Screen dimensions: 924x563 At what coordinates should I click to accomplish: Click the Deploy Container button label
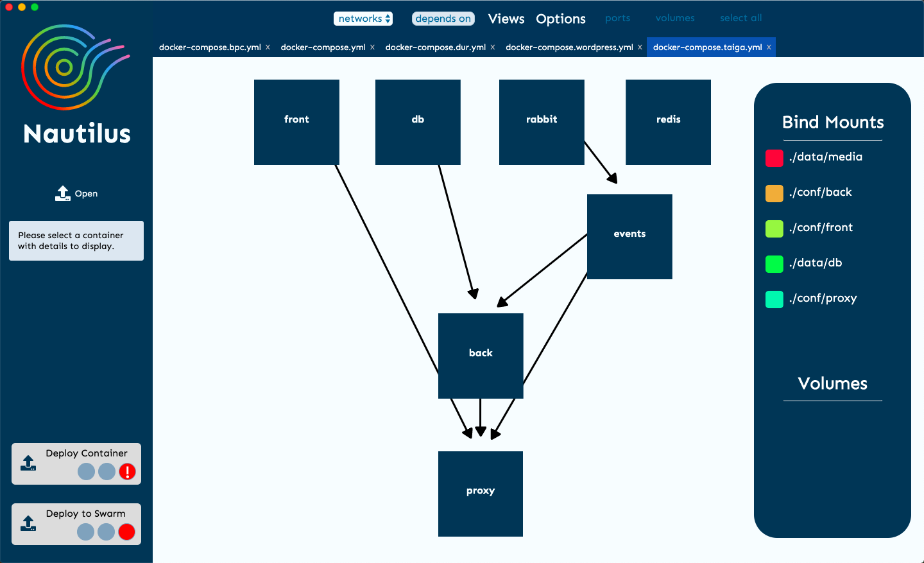click(87, 453)
